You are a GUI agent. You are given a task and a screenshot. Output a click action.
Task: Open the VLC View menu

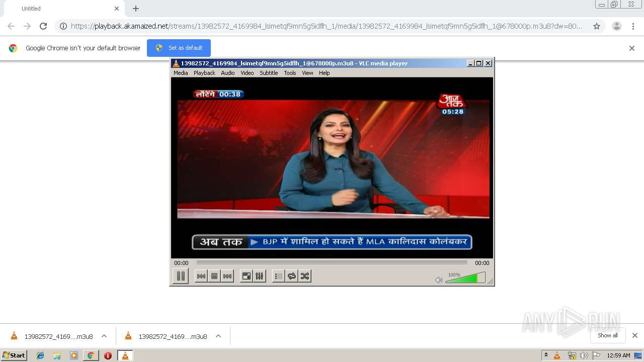[x=307, y=73]
